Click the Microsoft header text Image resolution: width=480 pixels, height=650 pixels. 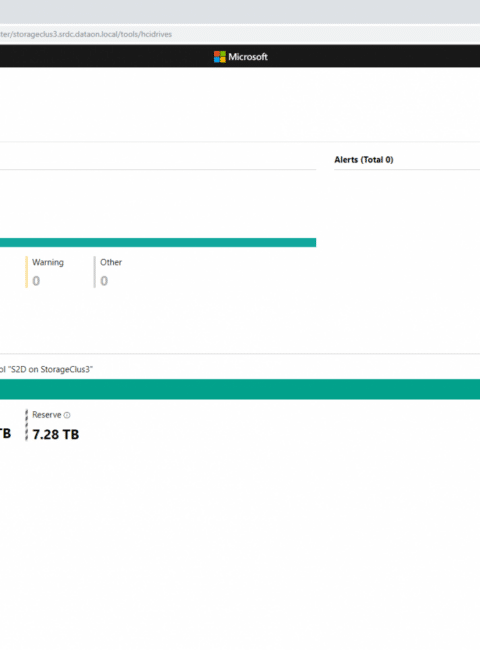(248, 57)
